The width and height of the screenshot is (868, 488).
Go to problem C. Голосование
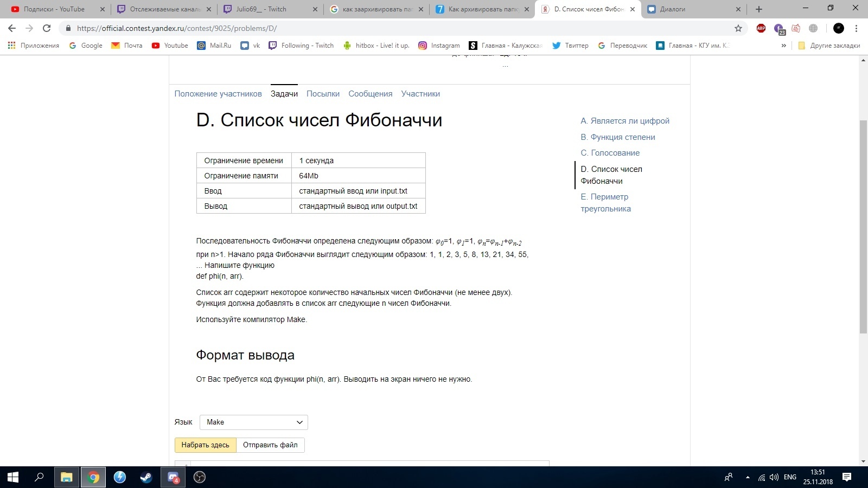coord(610,153)
